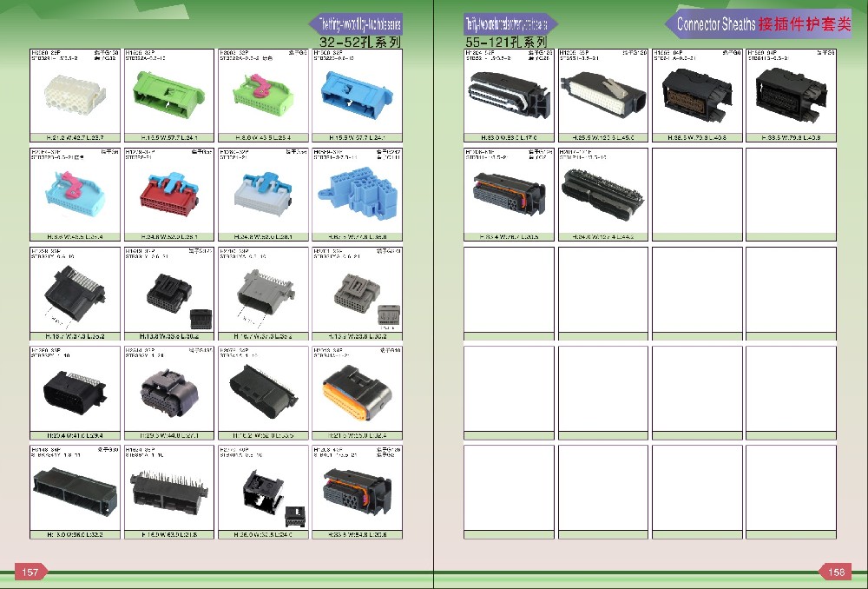The image size is (868, 589).
Task: Click the black connector with wide orange seal
Action: 357,392
